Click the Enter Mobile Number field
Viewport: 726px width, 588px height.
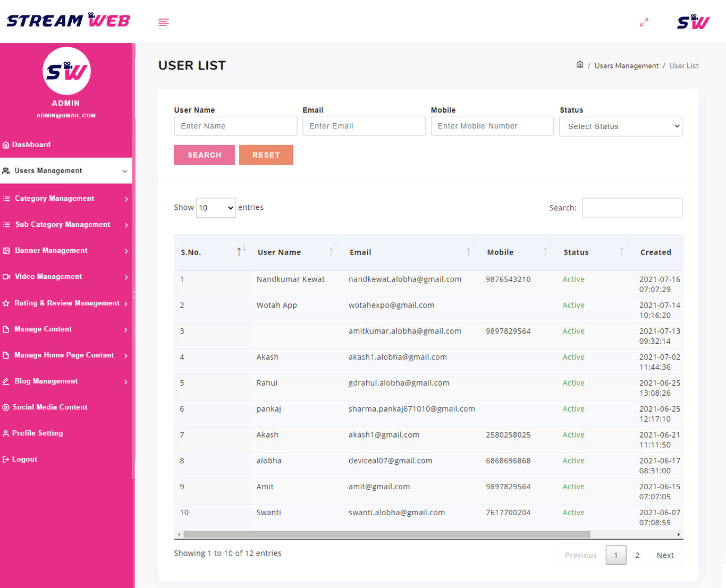pyautogui.click(x=492, y=126)
